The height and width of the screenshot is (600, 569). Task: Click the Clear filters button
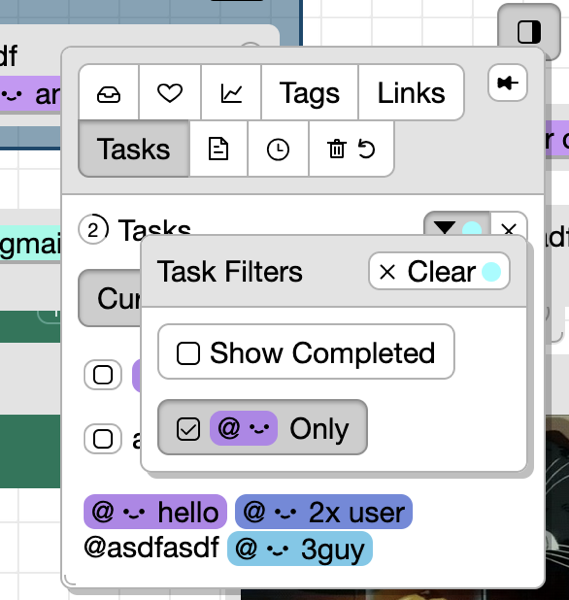pos(439,271)
